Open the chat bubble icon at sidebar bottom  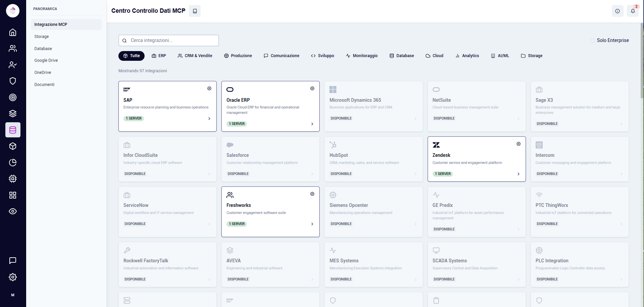click(13, 261)
